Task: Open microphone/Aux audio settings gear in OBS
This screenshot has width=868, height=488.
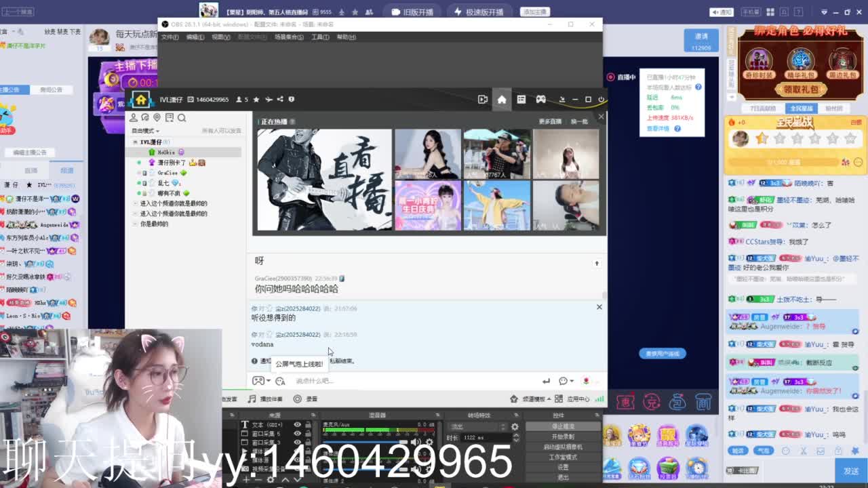Action: pos(429,443)
